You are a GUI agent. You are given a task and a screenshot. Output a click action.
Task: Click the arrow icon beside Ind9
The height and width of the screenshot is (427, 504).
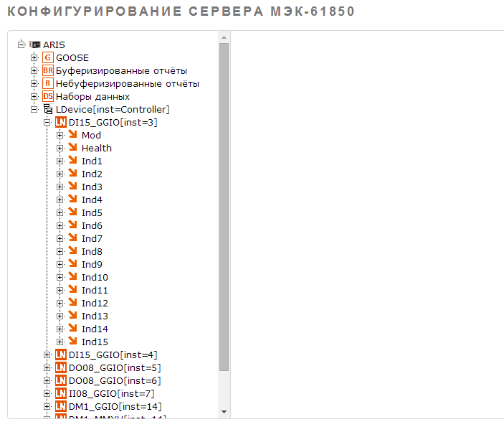tap(73, 263)
